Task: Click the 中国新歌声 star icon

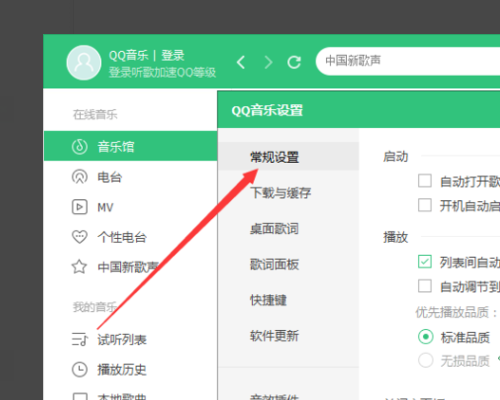Action: pyautogui.click(x=79, y=267)
